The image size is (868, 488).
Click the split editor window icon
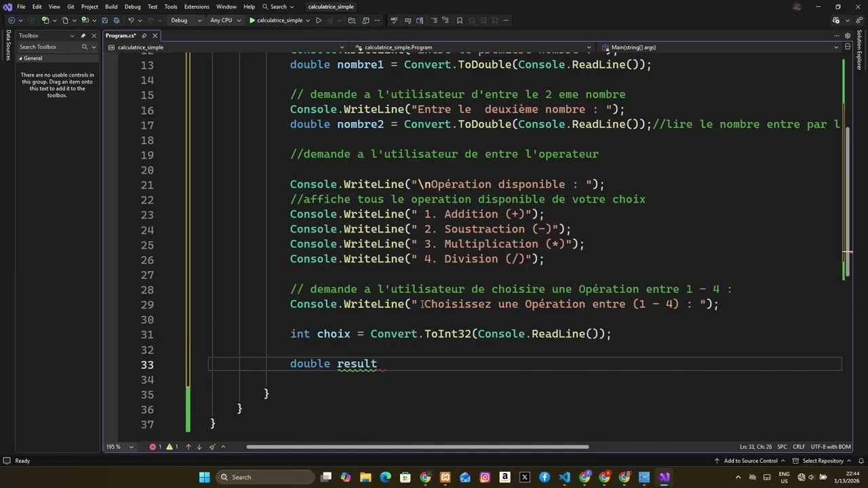tap(848, 47)
